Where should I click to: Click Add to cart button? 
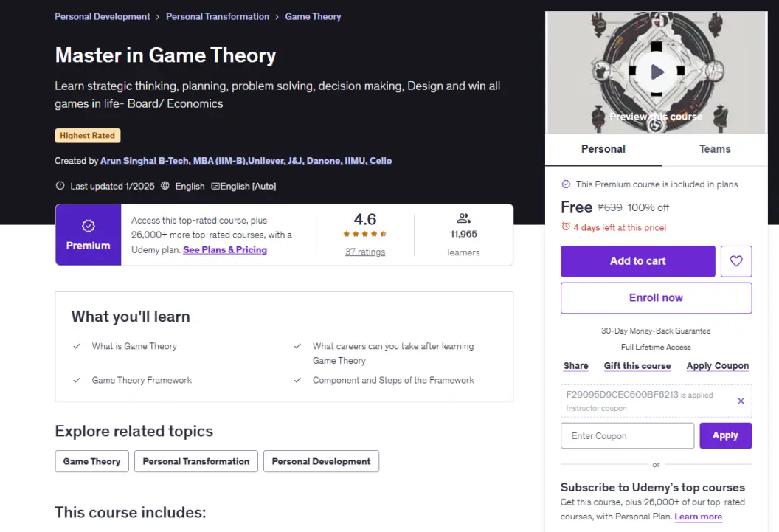(637, 261)
